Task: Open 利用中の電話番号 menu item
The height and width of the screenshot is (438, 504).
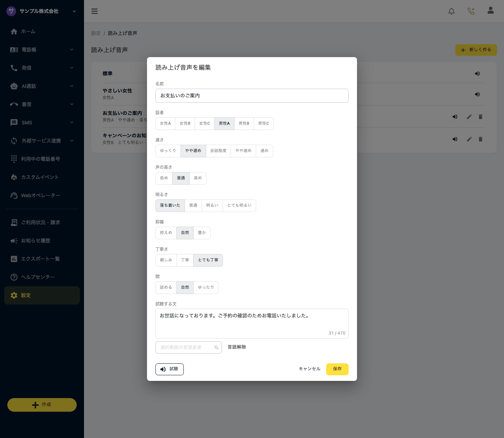Action: tap(42, 159)
